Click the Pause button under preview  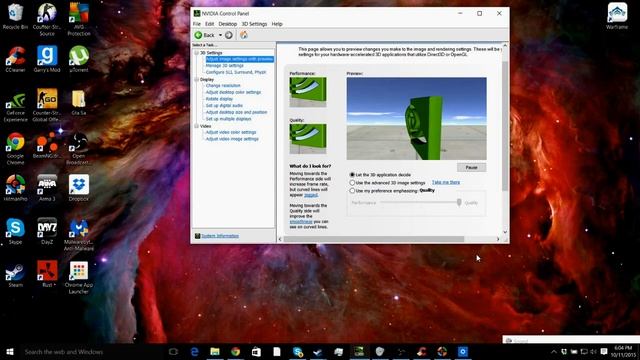point(471,167)
